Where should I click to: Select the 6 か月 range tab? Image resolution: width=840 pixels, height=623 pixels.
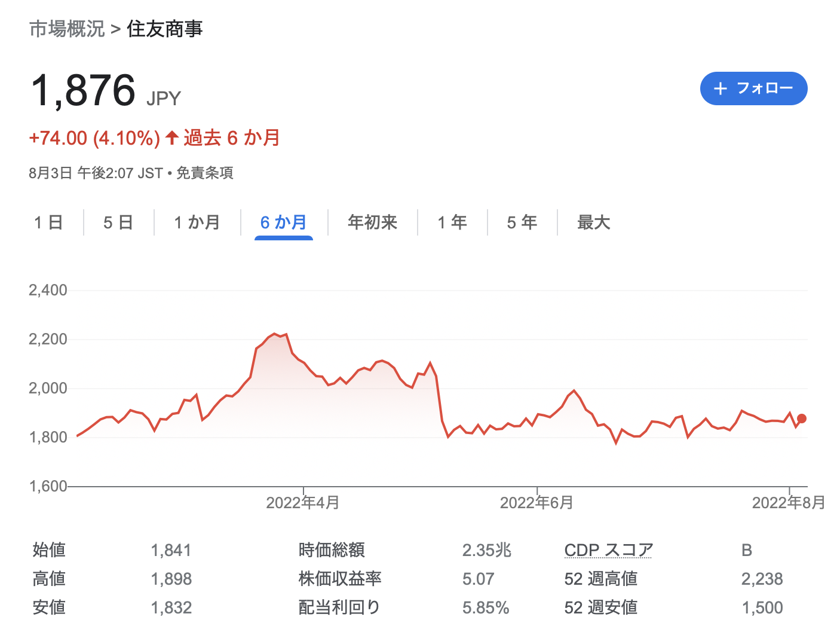coord(284,222)
